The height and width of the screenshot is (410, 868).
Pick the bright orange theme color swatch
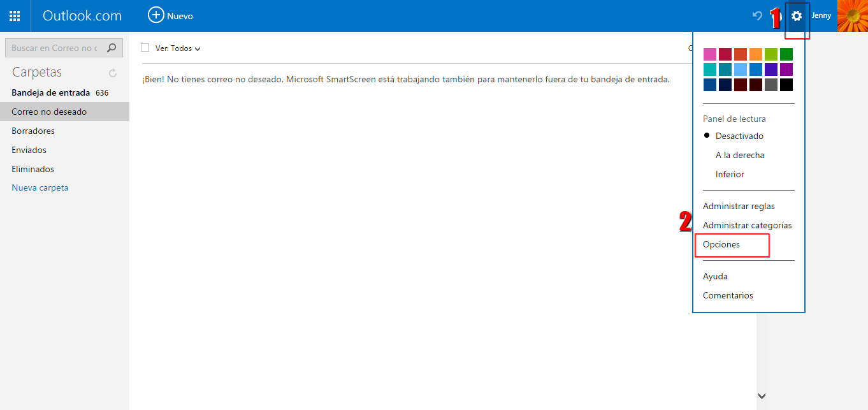756,54
